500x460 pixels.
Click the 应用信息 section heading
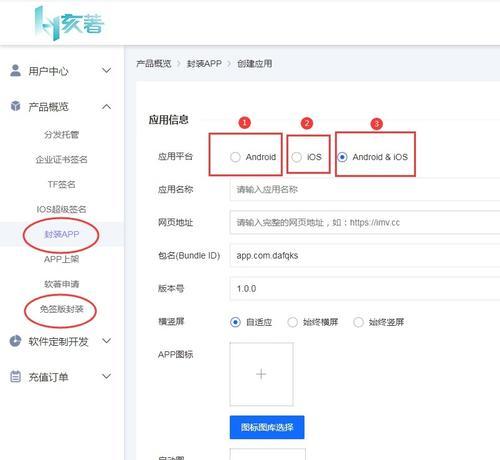coord(169,120)
